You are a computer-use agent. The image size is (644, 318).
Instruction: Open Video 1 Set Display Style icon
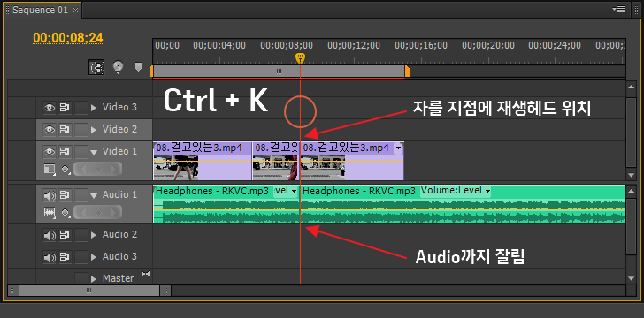(50, 169)
